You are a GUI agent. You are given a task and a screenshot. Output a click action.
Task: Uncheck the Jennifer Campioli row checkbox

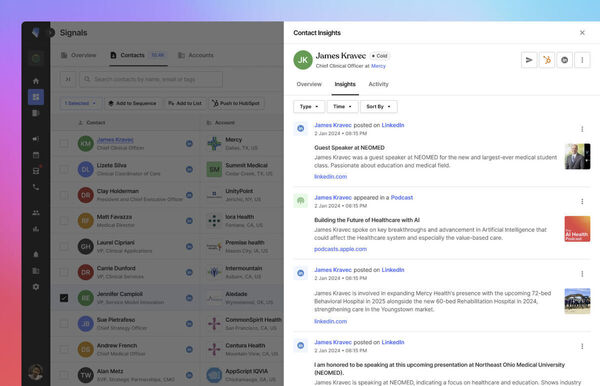(x=64, y=298)
